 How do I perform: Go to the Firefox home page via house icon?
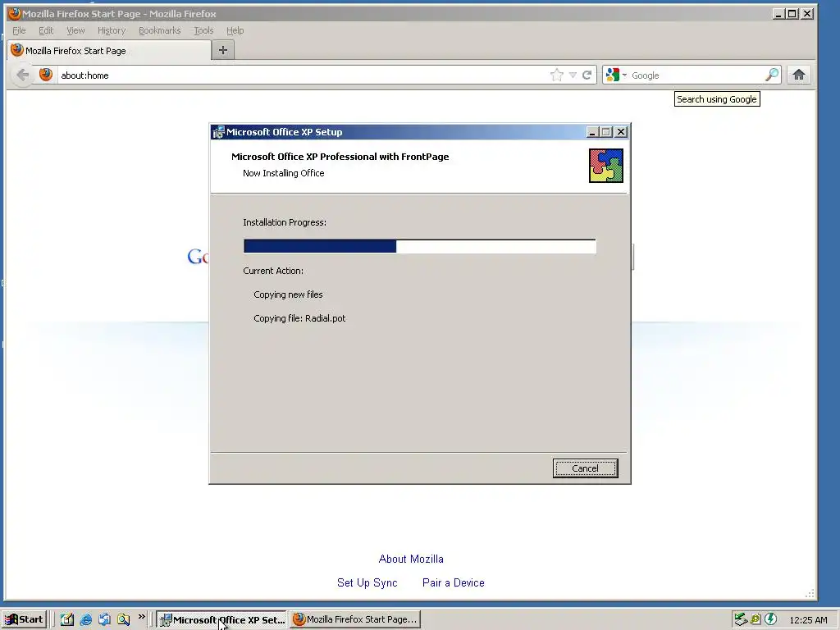pos(799,75)
